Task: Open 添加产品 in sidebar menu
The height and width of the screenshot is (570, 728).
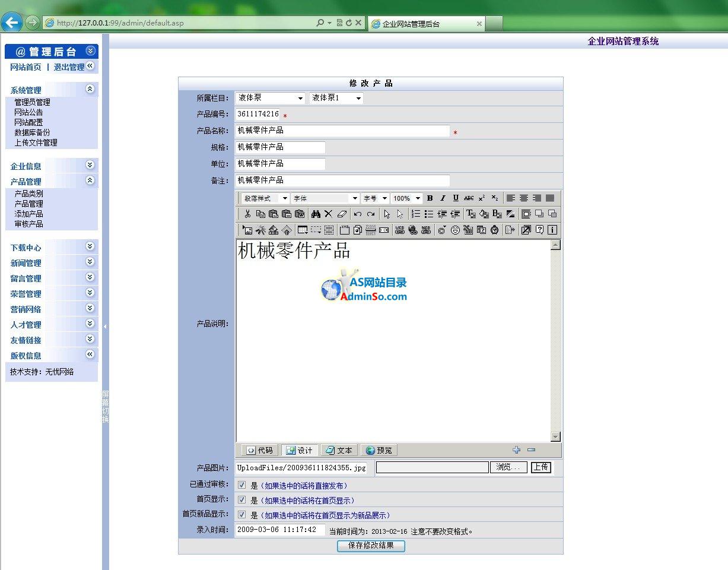Action: tap(28, 214)
